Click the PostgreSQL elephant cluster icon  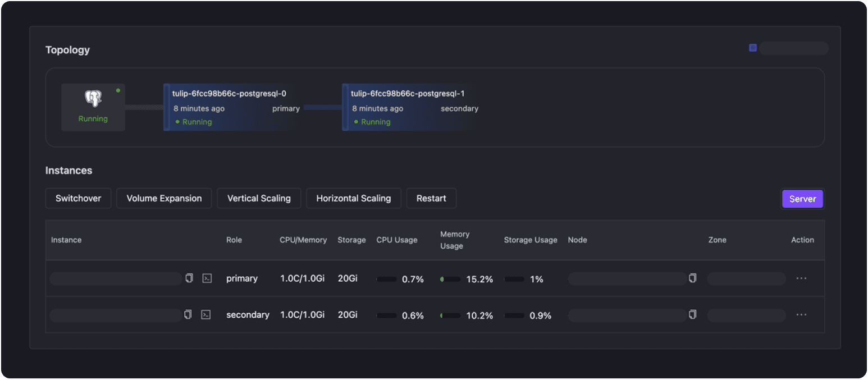[x=93, y=99]
